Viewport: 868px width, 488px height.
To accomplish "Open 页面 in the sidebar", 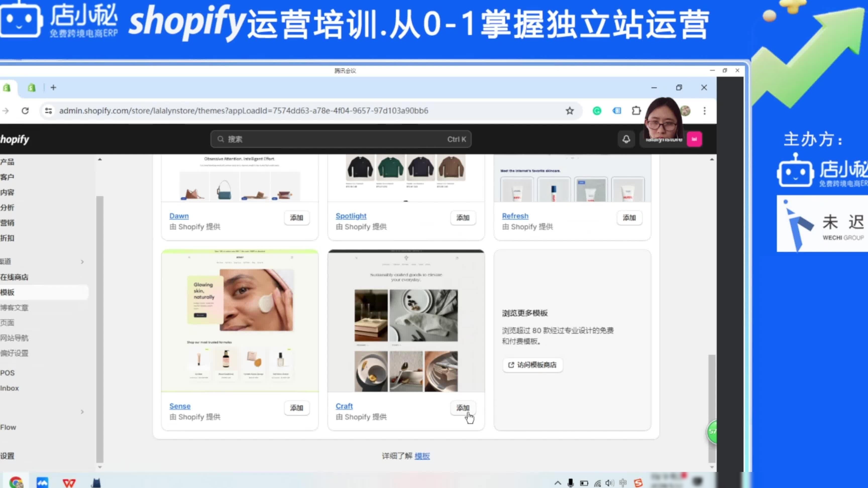I will 8,323.
